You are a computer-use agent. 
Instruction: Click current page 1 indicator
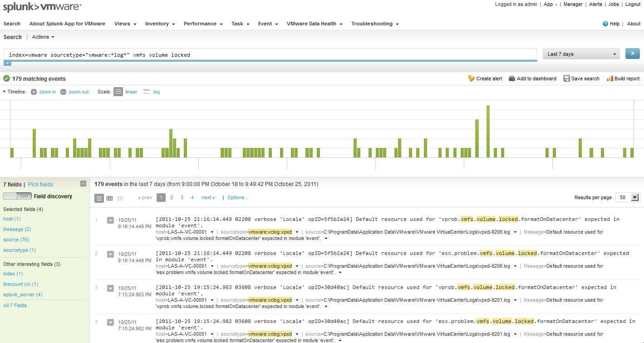pos(161,197)
